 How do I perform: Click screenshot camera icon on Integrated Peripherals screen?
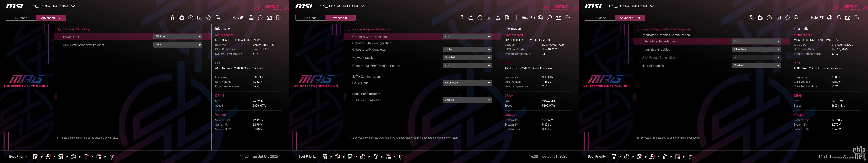tap(559, 18)
